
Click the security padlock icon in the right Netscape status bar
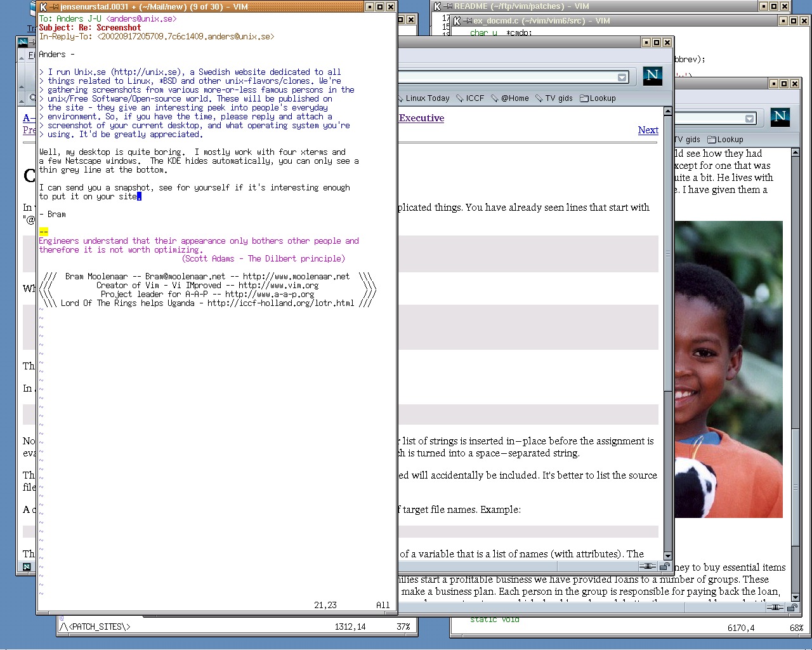(x=792, y=607)
